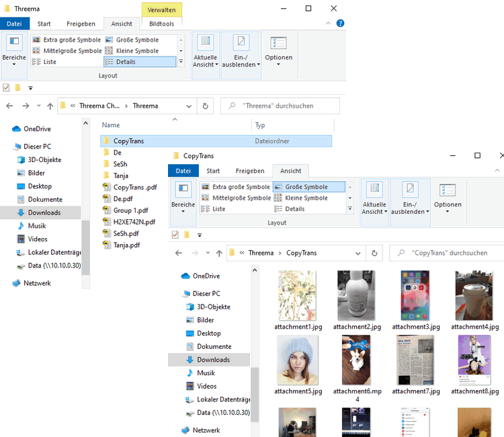Viewport: 504px width, 437px height.
Task: Open Freigeben tab in CopyTrans window
Action: click(x=250, y=171)
